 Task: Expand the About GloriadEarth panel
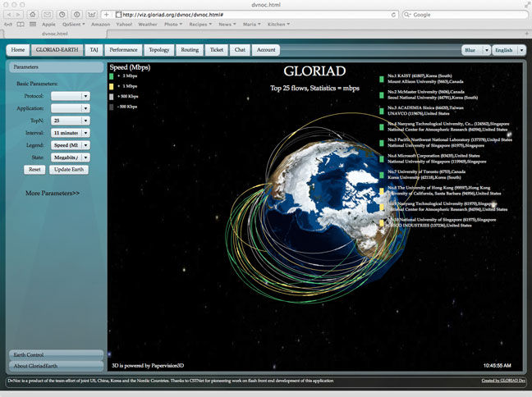point(56,366)
